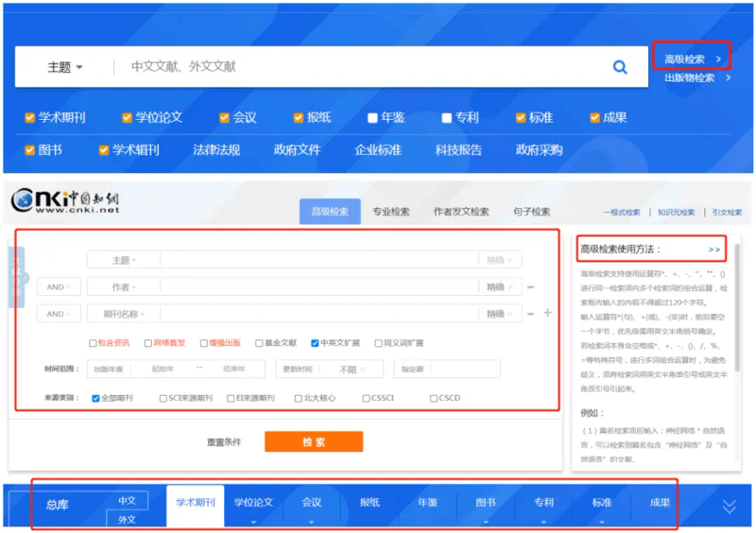Viewport: 756px width, 533px height.
Task: Click the magnifier search icon
Action: (620, 67)
